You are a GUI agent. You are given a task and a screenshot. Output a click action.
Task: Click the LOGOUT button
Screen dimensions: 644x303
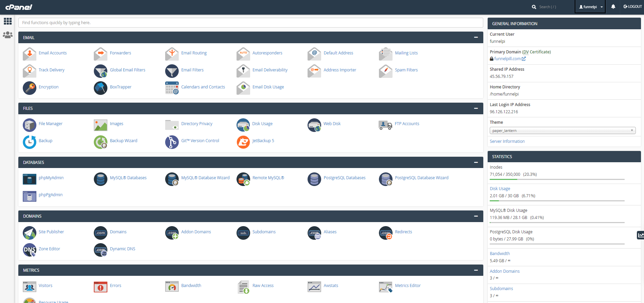tap(632, 6)
